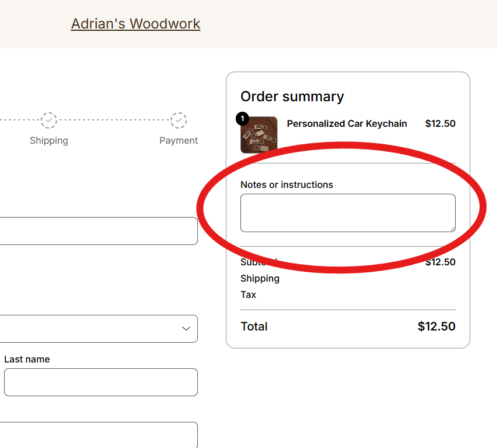Click the Payment step checkmark circle
The height and width of the screenshot is (448, 497).
tap(179, 120)
